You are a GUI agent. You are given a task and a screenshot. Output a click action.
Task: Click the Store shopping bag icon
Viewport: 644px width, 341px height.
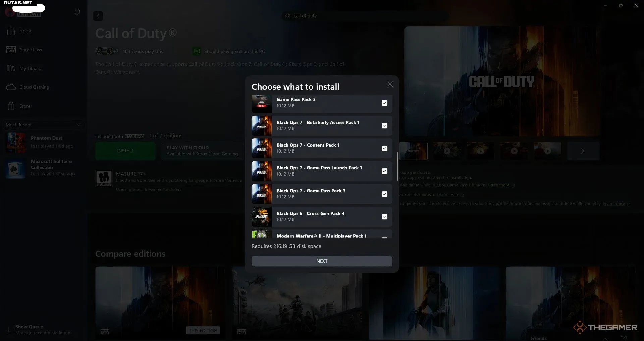click(x=11, y=106)
